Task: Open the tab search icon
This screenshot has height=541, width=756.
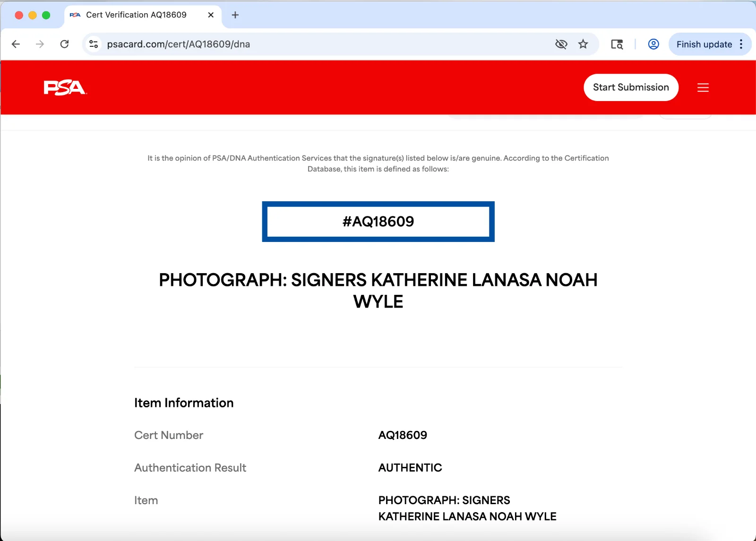Action: click(617, 44)
